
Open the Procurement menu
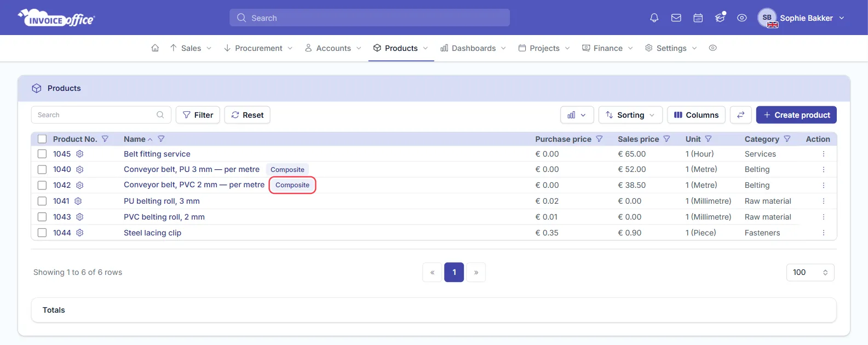point(258,48)
